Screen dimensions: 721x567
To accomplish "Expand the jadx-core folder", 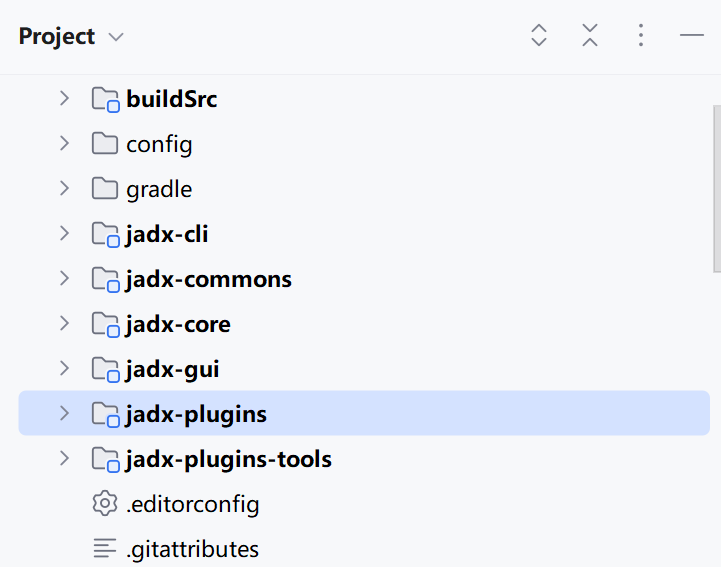I will [x=64, y=324].
